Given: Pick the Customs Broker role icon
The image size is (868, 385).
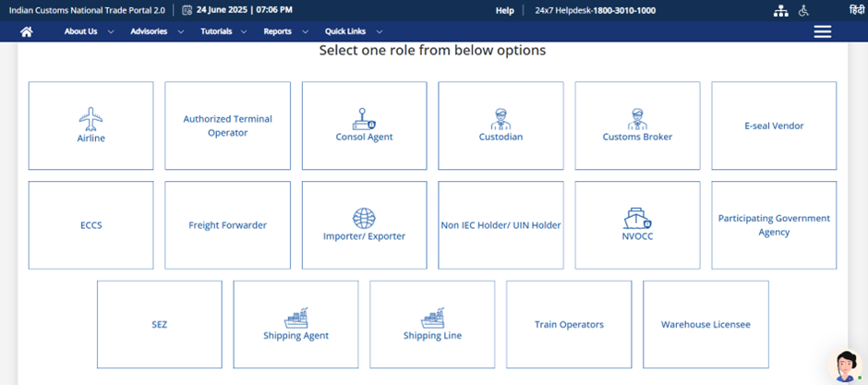Looking at the screenshot, I should pos(637,118).
